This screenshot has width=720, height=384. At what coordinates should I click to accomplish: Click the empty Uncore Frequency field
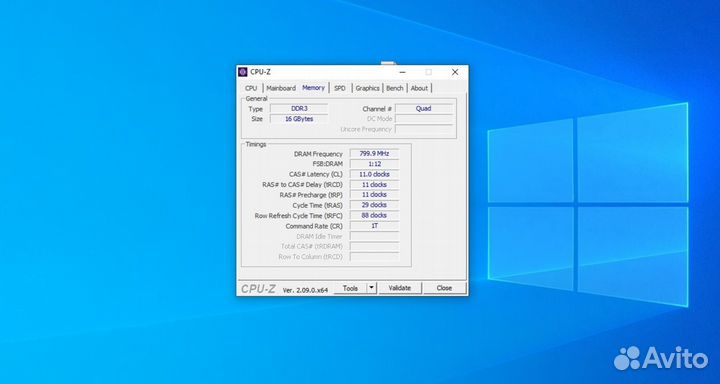[x=423, y=129]
